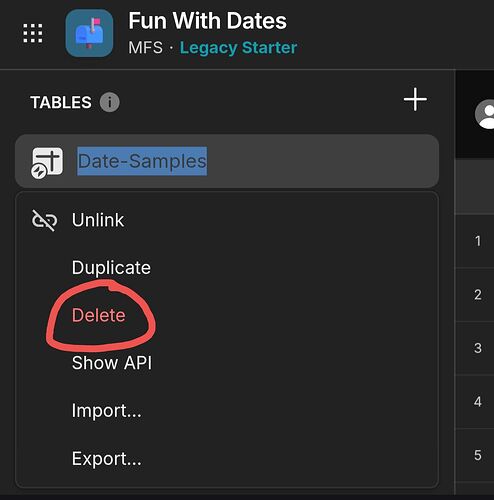Screen dimensions: 494x500
Task: Click the mailbox app icon
Action: [89, 33]
